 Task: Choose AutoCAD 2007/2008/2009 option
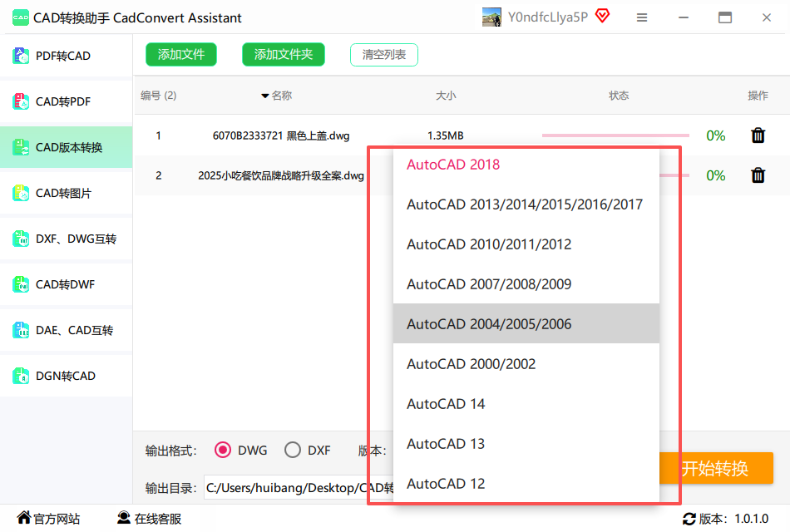click(x=526, y=284)
